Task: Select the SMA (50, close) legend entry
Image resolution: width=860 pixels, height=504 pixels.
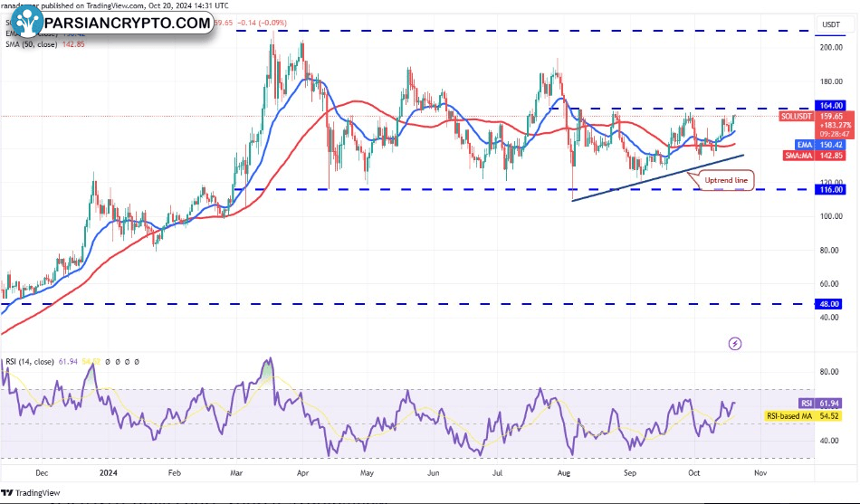Action: click(45, 44)
